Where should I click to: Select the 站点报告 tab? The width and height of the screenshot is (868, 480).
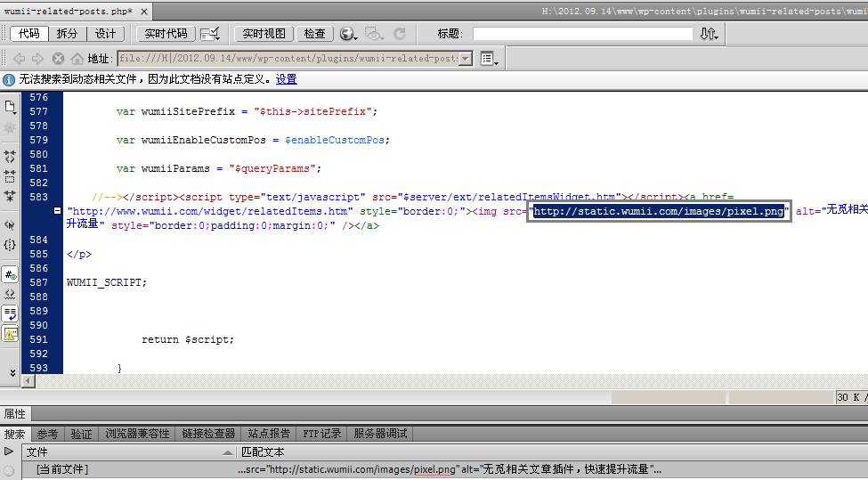[x=269, y=434]
